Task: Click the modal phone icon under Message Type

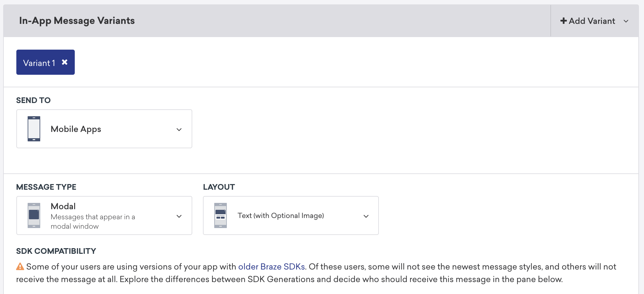Action: (x=33, y=215)
